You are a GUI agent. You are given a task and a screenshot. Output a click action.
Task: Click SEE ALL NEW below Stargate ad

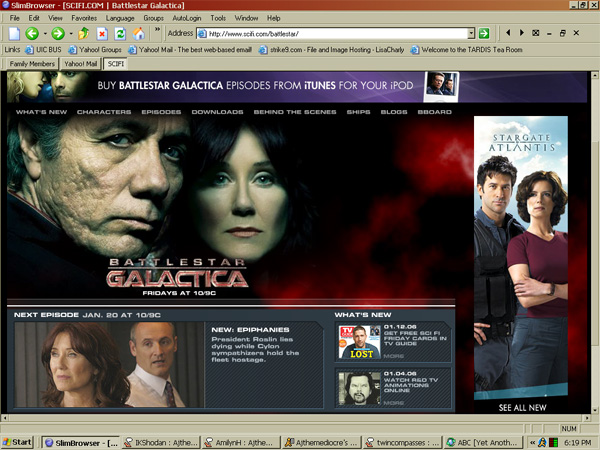[522, 408]
